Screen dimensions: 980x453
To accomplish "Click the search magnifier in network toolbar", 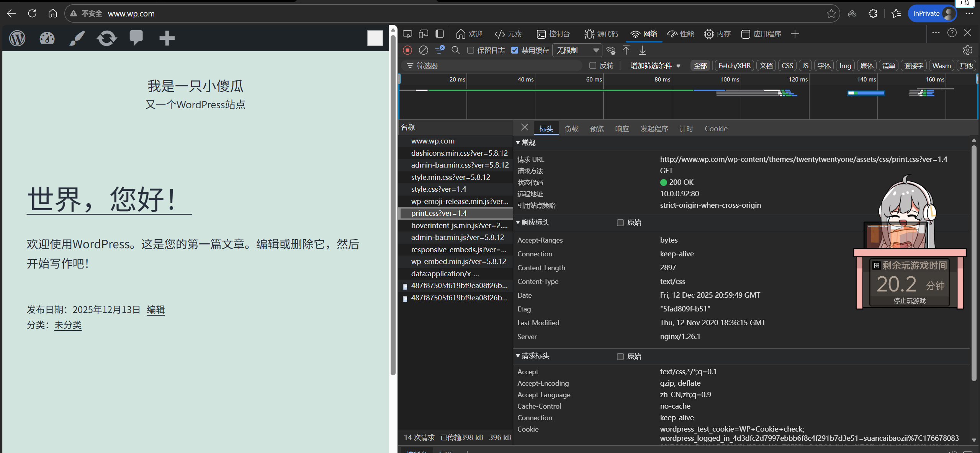I will coord(455,50).
